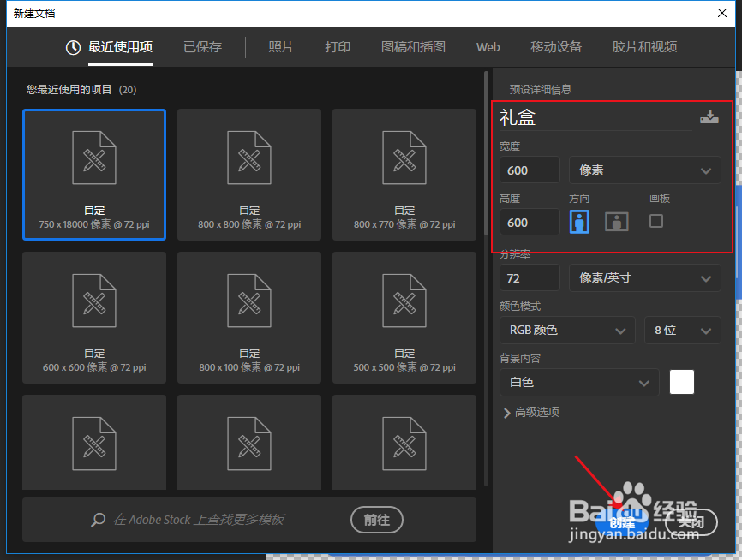Viewport: 742px width, 560px height.
Task: Open the width unit 像素 dropdown
Action: [644, 170]
